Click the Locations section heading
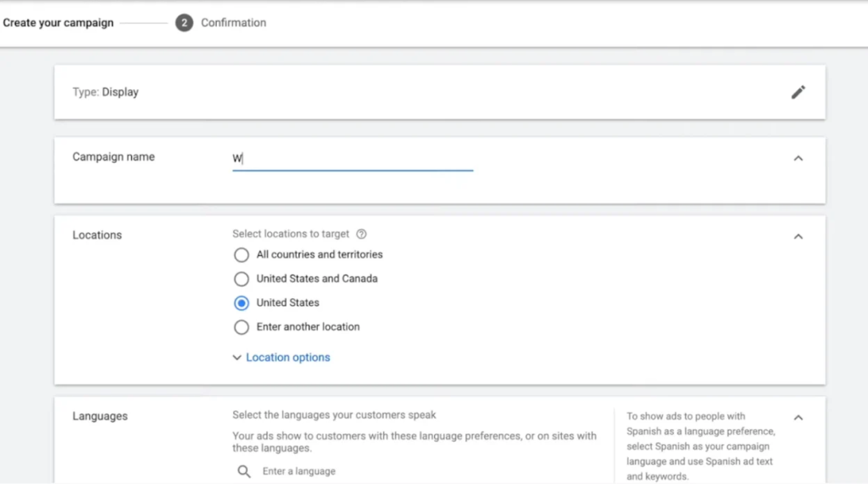The image size is (868, 484). 97,235
